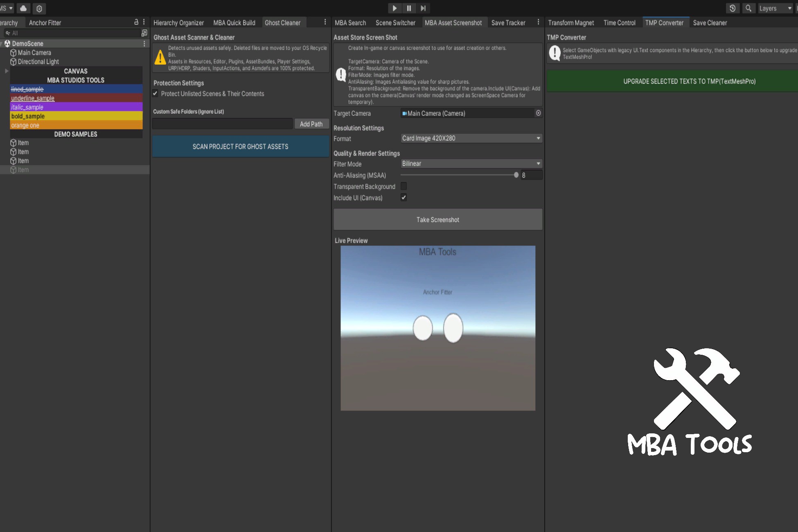Click the Hierarchy search field
This screenshot has height=532, width=798.
[72, 33]
